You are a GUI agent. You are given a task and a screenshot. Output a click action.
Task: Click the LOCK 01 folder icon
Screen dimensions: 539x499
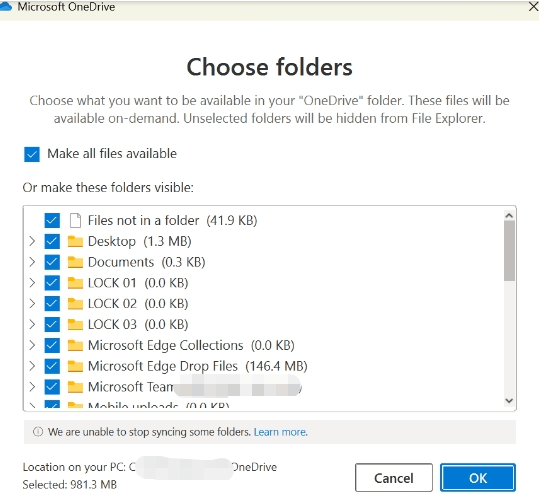tap(75, 283)
